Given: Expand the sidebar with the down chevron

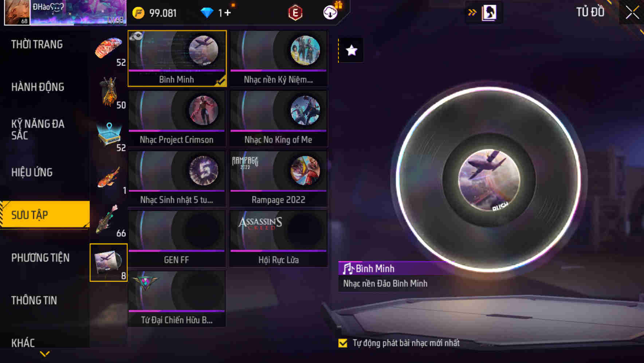Looking at the screenshot, I should [x=45, y=354].
